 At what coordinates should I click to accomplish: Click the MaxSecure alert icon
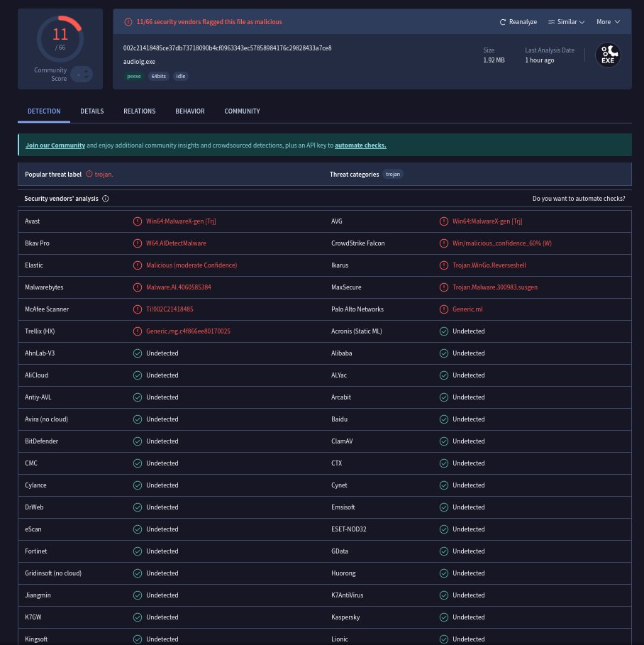click(444, 287)
